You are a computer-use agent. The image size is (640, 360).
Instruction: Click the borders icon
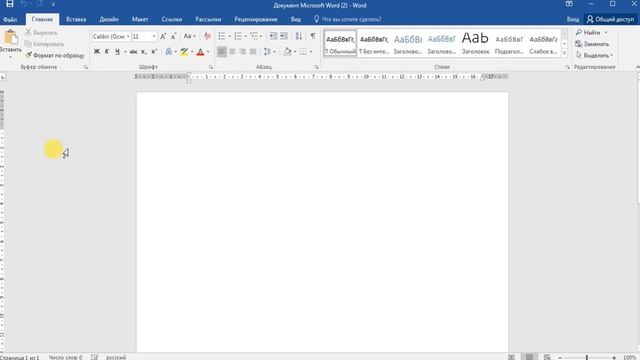303,51
